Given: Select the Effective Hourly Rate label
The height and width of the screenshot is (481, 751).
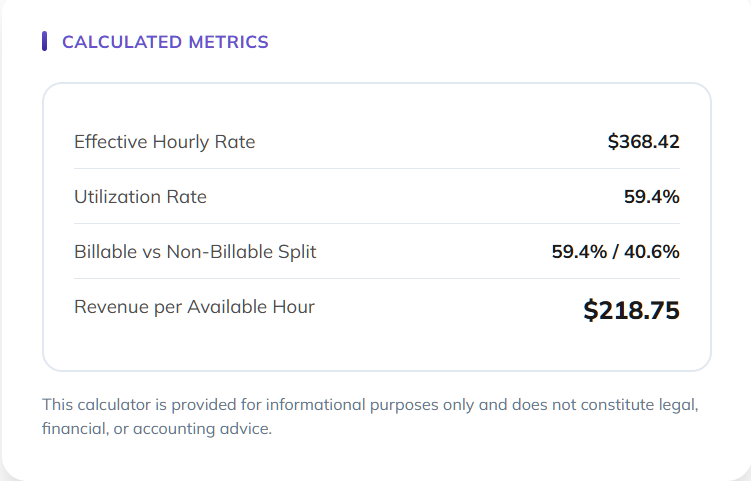Looking at the screenshot, I should (164, 142).
